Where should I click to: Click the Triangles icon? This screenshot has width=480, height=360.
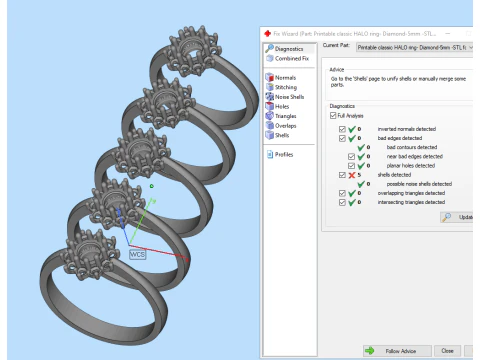coord(269,116)
